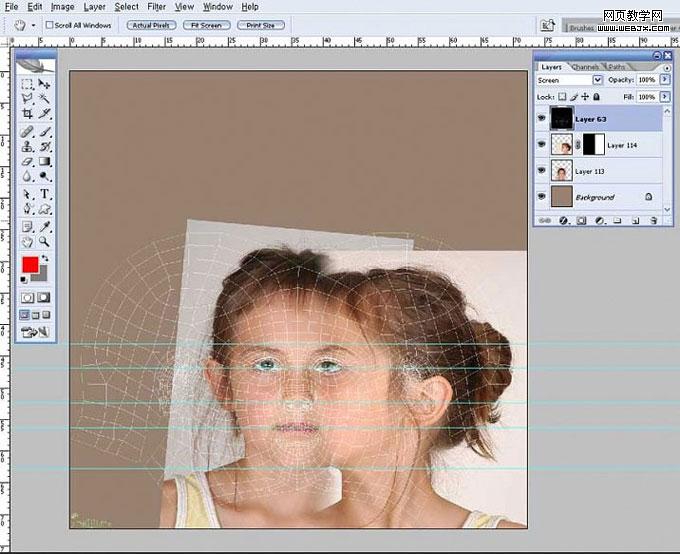The height and width of the screenshot is (554, 680).
Task: Select the Notes tool
Action: pyautogui.click(x=27, y=227)
